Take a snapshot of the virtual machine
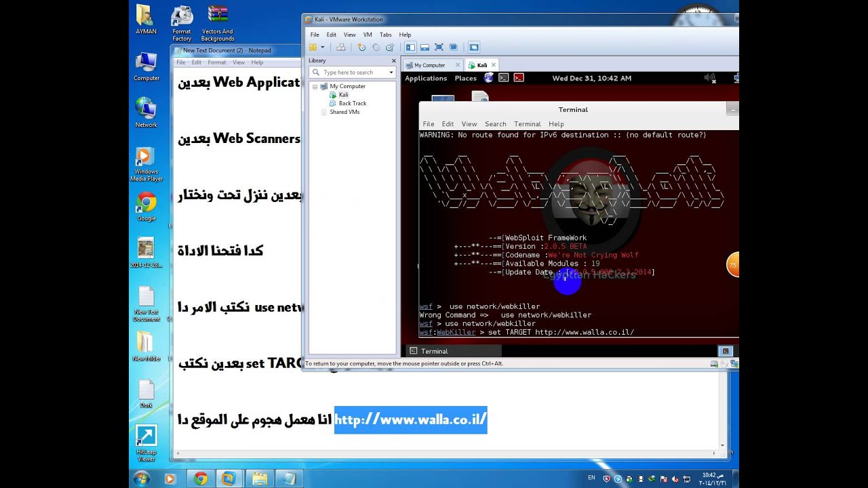This screenshot has width=868, height=488. (x=361, y=47)
